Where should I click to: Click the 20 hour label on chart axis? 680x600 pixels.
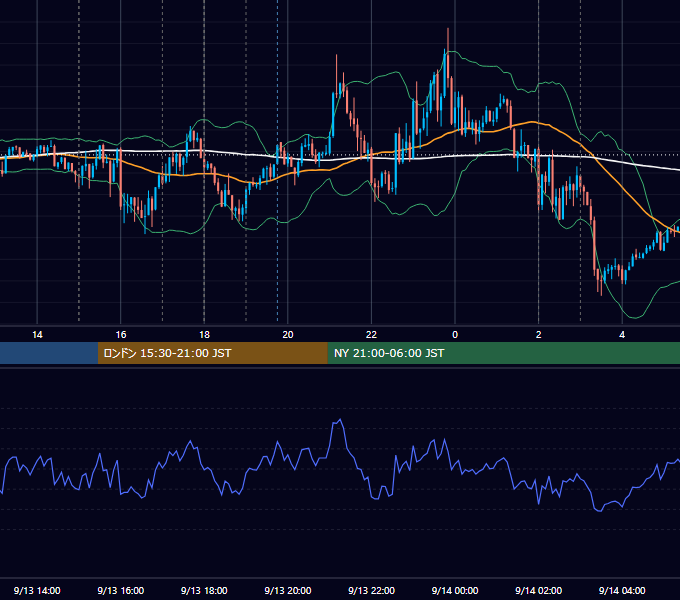[x=288, y=335]
